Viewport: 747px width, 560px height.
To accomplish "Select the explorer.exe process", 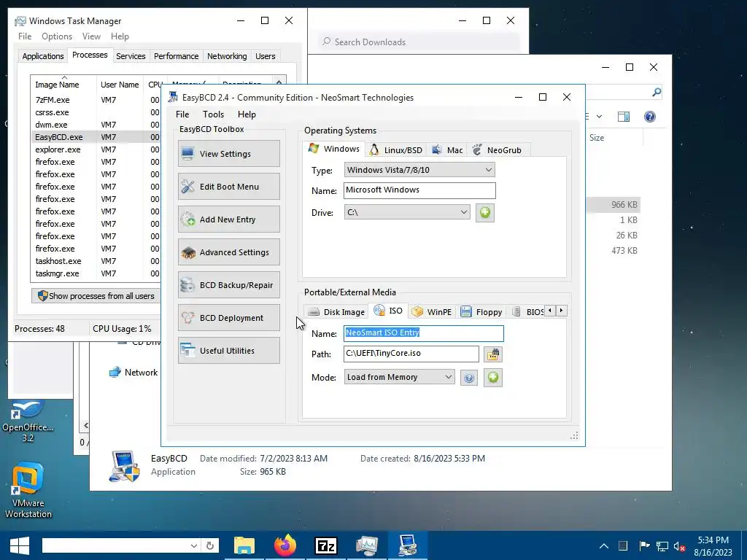I will pyautogui.click(x=96, y=149).
